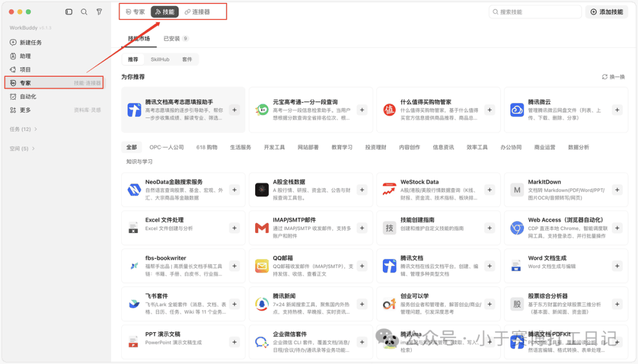Filter by 数据分析 category
The height and width of the screenshot is (364, 638).
pos(578,147)
